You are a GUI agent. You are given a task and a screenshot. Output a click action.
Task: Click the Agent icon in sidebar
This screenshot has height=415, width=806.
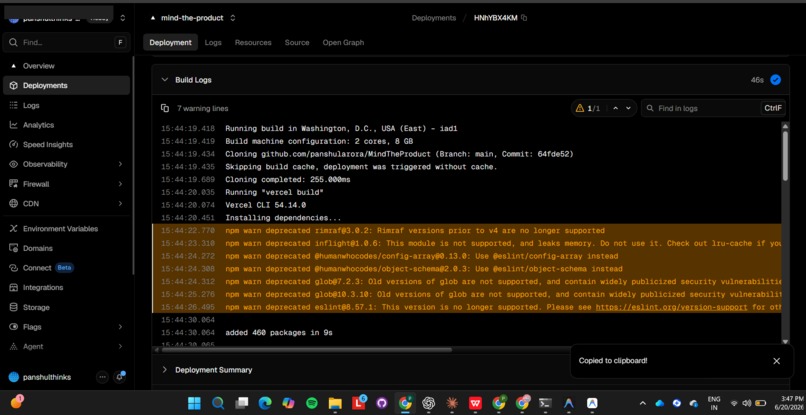coord(13,347)
